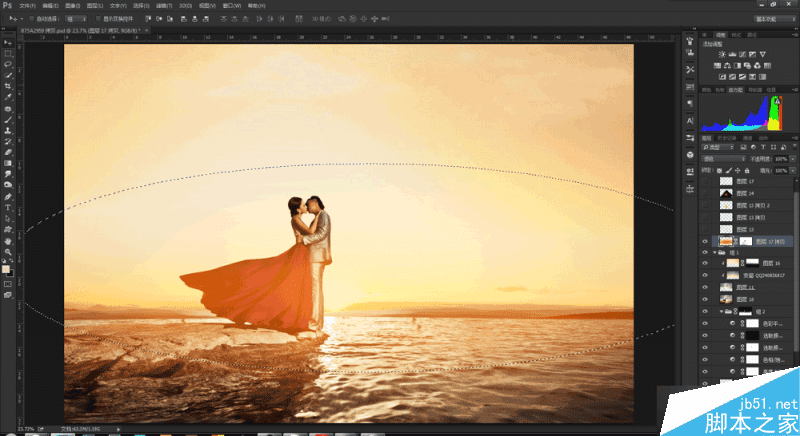The image size is (800, 436).
Task: Select the Zoom tool
Action: [8, 250]
